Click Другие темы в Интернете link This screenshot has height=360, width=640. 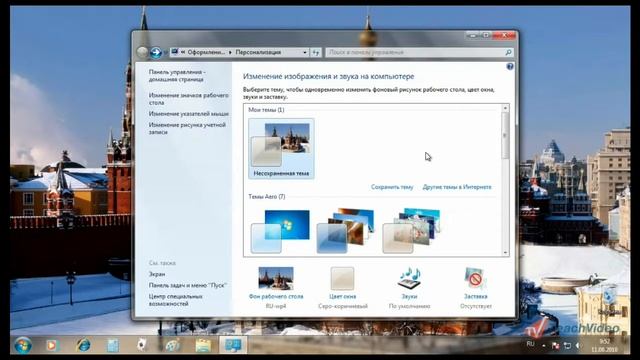coord(457,187)
